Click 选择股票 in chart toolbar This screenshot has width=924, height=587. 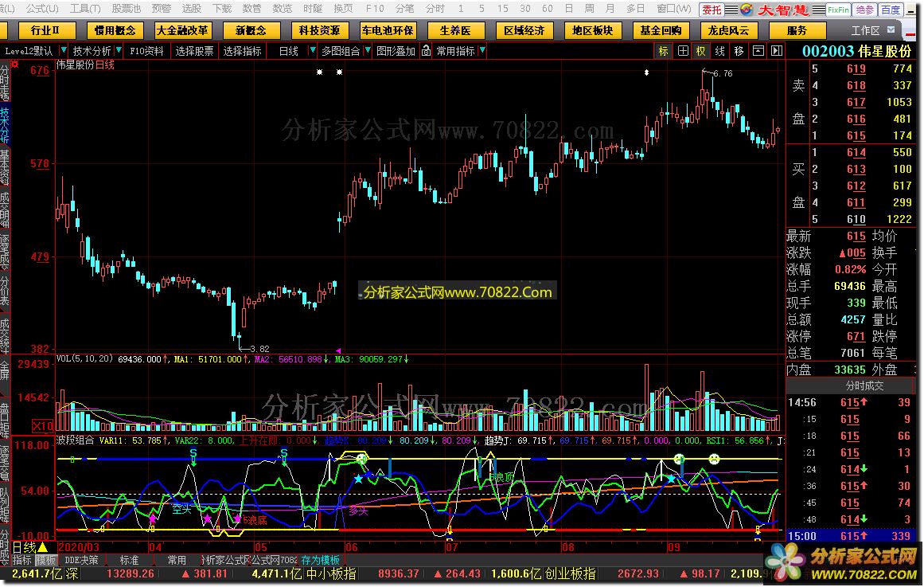[194, 51]
